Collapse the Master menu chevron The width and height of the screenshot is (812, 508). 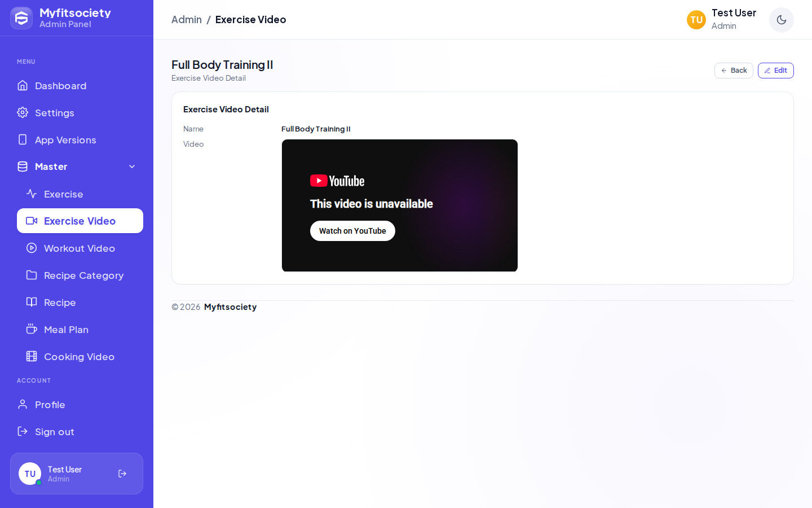[x=132, y=167]
